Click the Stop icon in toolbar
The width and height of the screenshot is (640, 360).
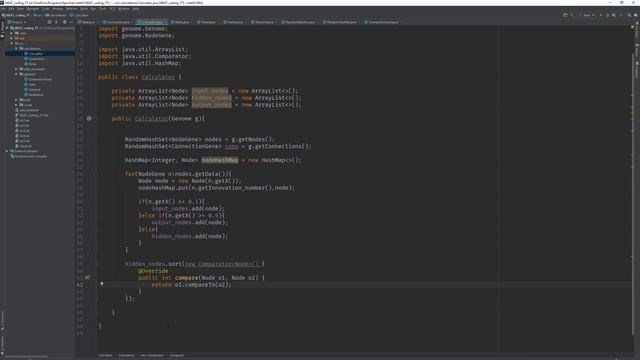(x=621, y=15)
